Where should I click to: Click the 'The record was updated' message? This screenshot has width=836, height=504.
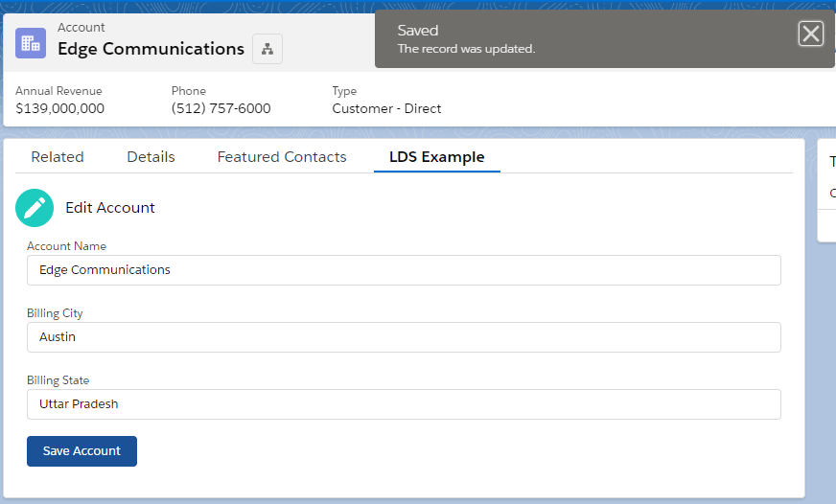click(x=466, y=49)
